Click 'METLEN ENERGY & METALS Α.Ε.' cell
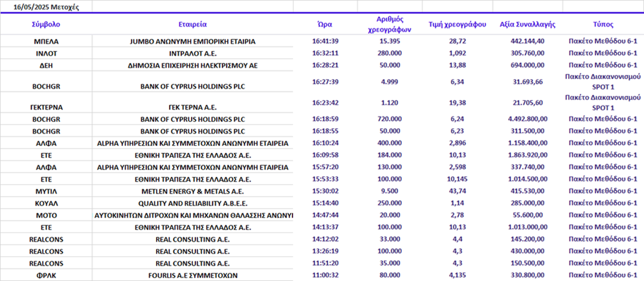 pos(193,191)
